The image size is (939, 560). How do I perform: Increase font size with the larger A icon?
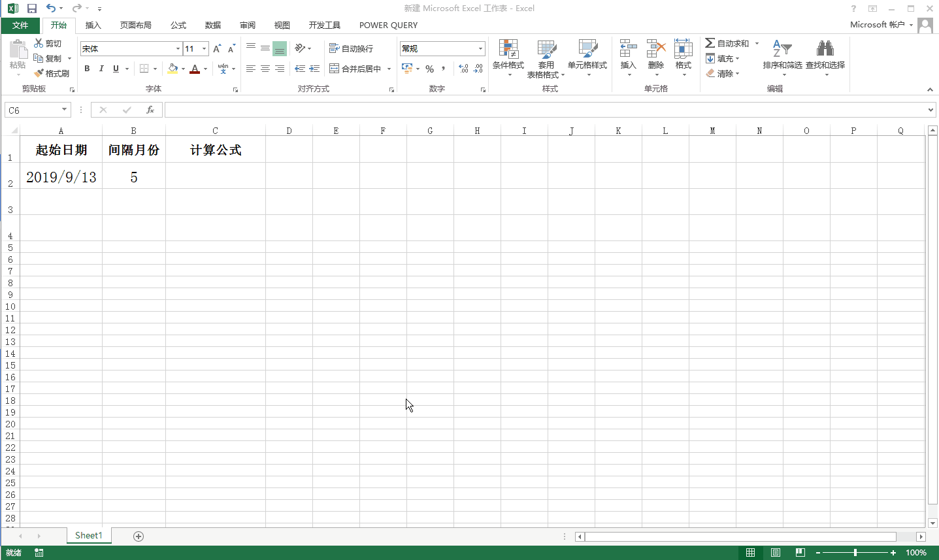coord(217,48)
